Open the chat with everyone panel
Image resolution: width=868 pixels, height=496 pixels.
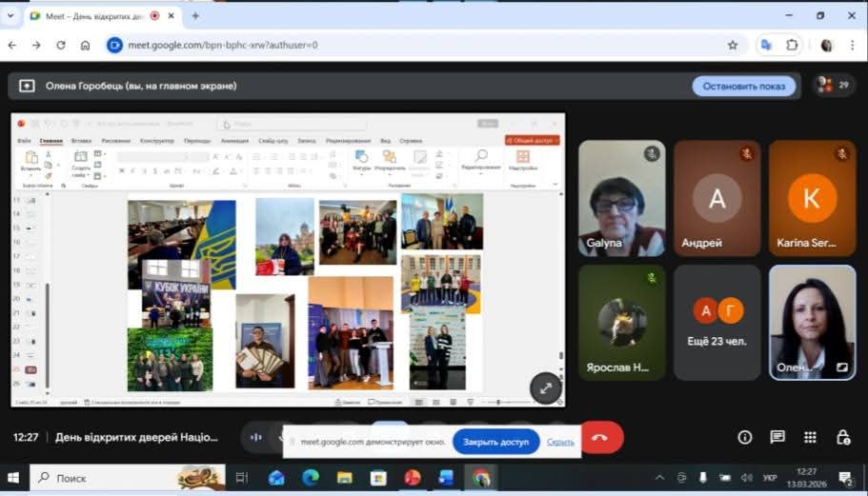[777, 437]
